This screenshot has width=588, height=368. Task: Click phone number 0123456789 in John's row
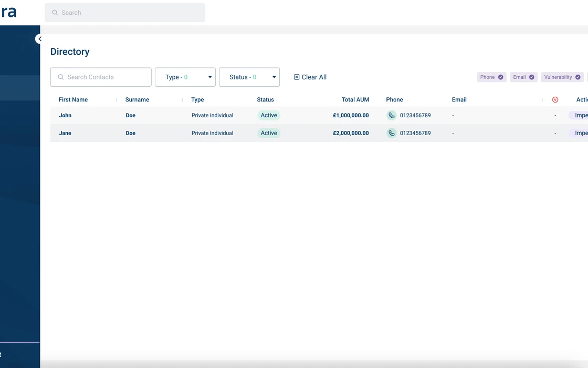pos(415,115)
